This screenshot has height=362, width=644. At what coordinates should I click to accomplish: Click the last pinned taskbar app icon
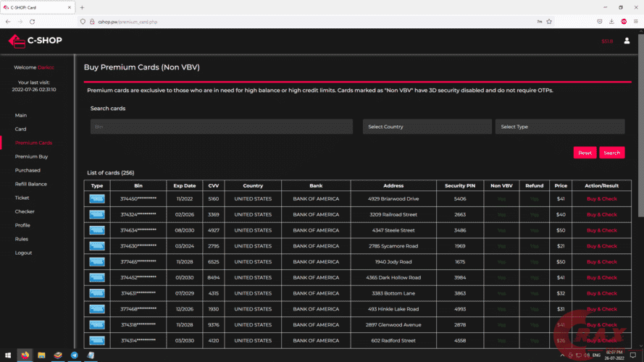91,355
